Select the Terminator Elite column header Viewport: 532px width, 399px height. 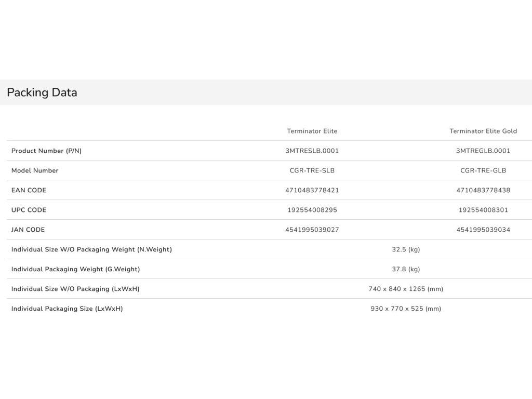coord(312,131)
